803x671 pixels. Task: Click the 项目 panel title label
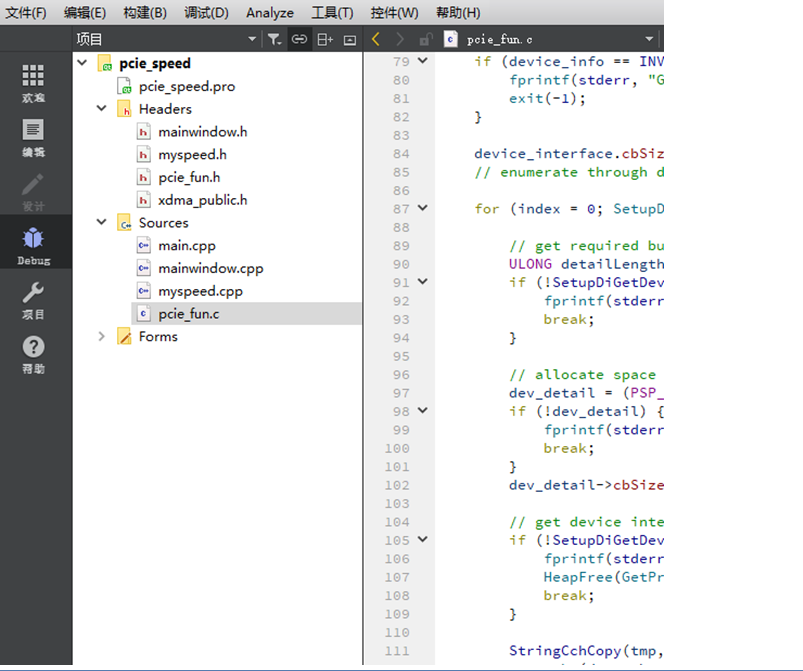click(89, 39)
